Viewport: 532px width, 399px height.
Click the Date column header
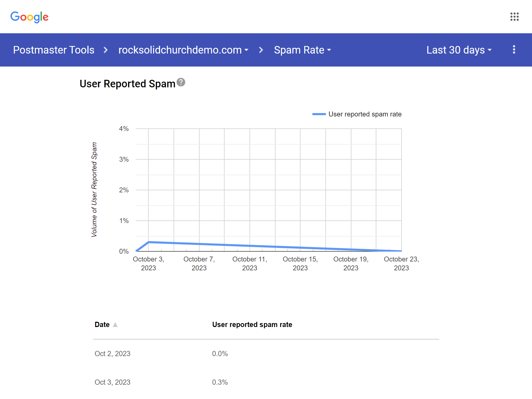tap(102, 325)
